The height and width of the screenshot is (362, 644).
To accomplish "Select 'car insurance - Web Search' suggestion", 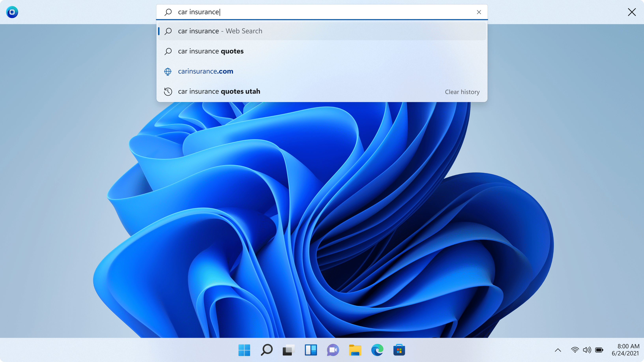I will [220, 31].
